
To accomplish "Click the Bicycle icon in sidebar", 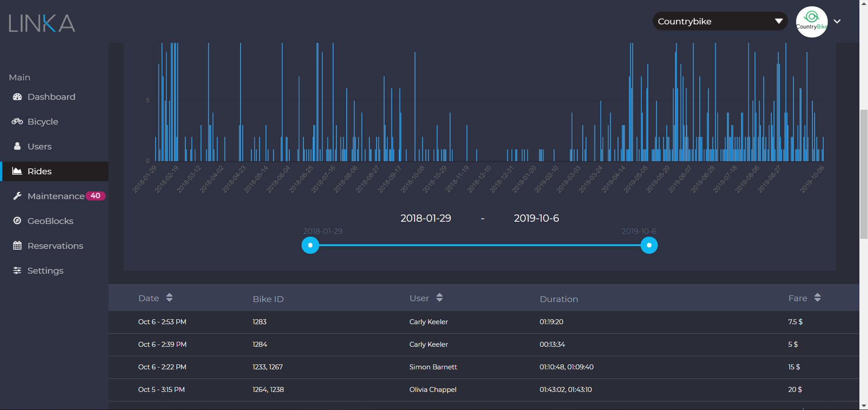I will (x=17, y=121).
